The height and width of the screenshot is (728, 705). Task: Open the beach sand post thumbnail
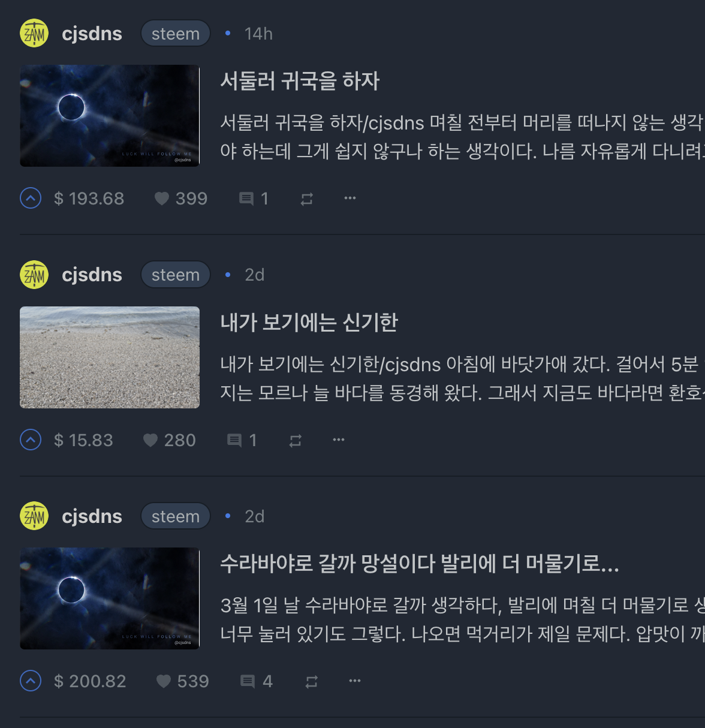(x=110, y=357)
